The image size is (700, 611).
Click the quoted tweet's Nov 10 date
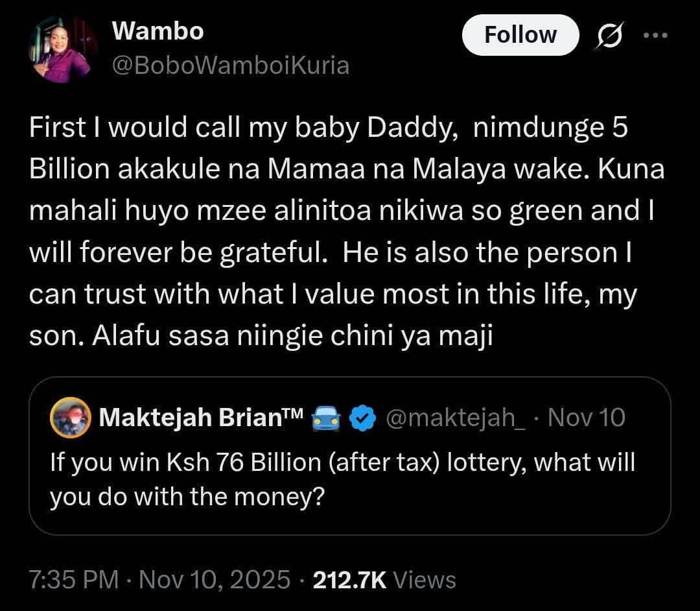(586, 418)
